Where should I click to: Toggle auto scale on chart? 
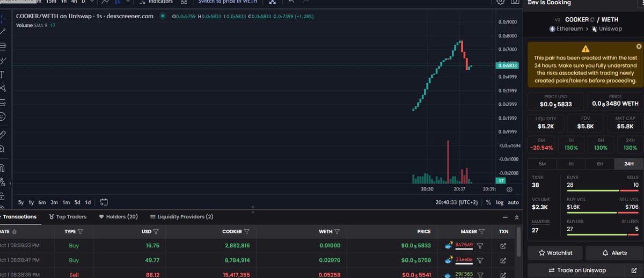click(x=514, y=202)
